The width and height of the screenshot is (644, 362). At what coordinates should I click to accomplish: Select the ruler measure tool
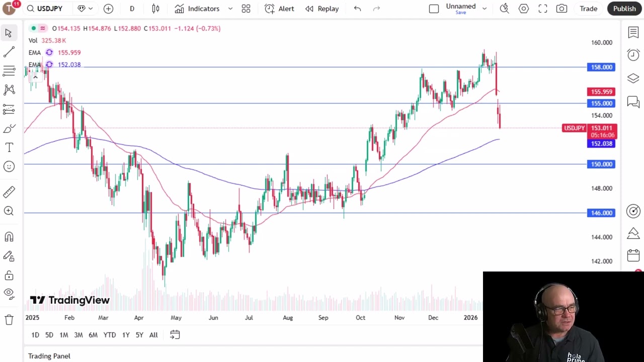pyautogui.click(x=9, y=192)
